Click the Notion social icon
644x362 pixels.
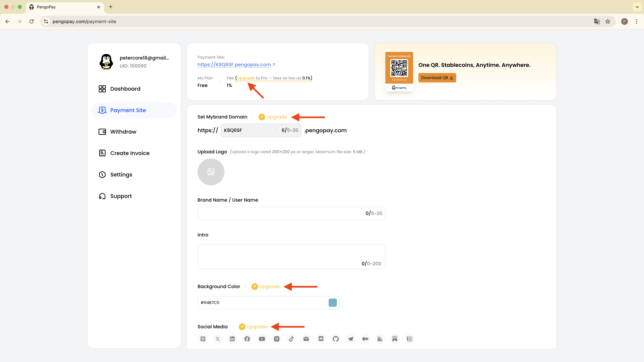click(x=410, y=339)
